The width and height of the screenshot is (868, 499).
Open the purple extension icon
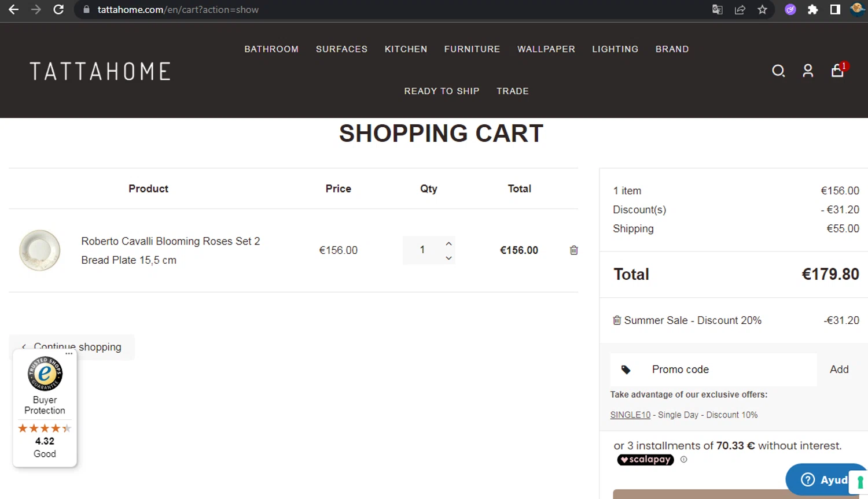(790, 10)
